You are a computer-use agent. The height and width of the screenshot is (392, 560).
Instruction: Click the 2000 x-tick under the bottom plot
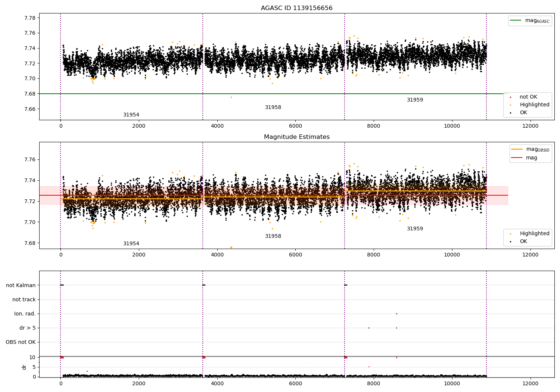point(139,383)
